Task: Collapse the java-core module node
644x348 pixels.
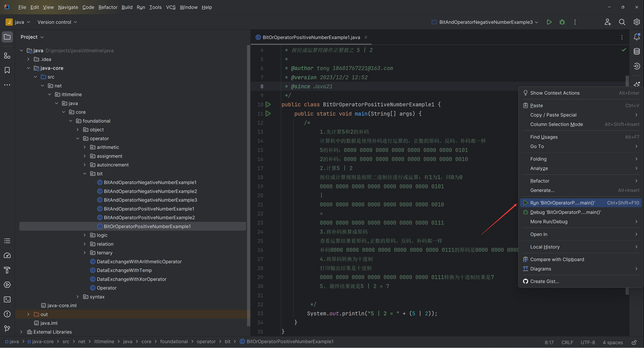Action: point(28,68)
